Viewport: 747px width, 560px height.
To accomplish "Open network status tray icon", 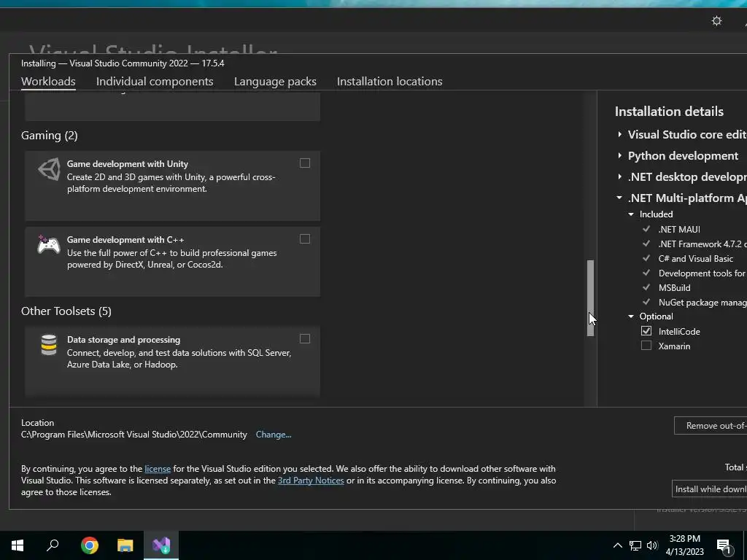I will [x=635, y=545].
